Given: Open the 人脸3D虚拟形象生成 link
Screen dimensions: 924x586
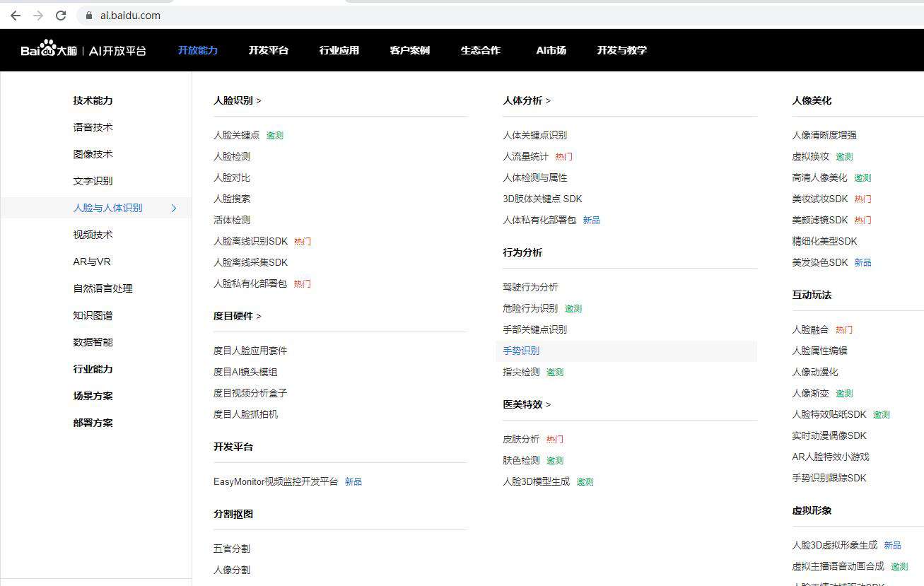Looking at the screenshot, I should point(835,545).
